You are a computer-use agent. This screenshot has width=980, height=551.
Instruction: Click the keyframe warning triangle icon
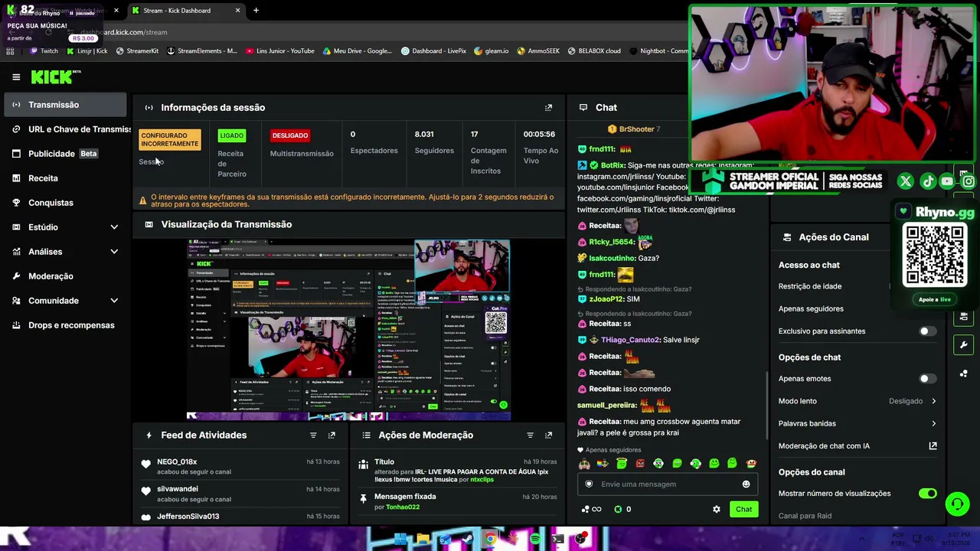coord(142,201)
